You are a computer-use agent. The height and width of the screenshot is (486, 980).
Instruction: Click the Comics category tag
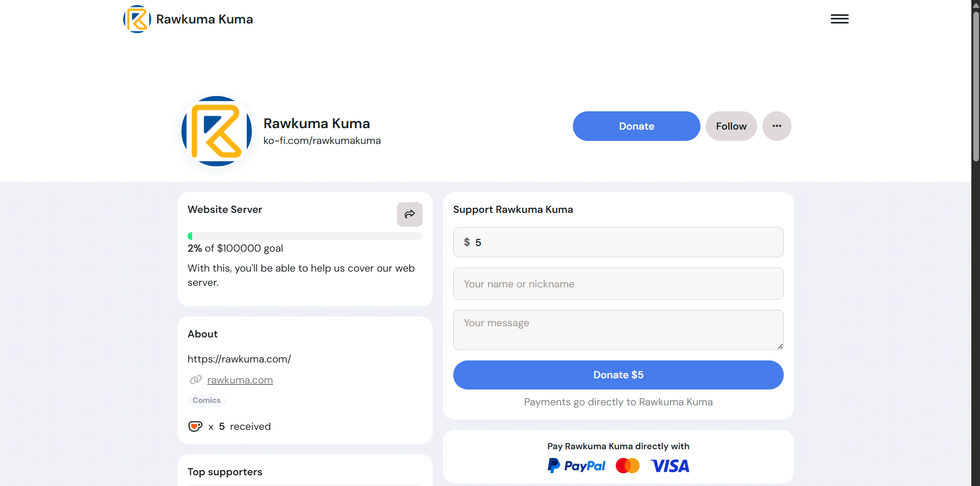(206, 400)
